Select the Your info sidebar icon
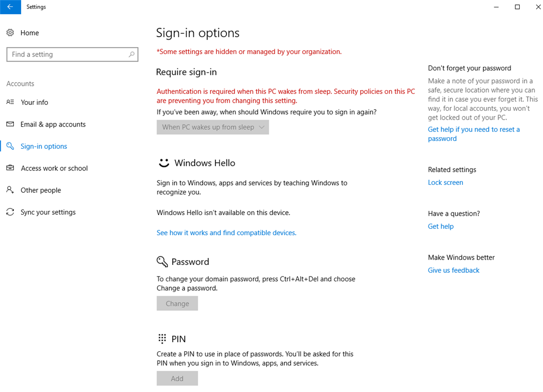Image resolution: width=543 pixels, height=392 pixels. (x=10, y=102)
